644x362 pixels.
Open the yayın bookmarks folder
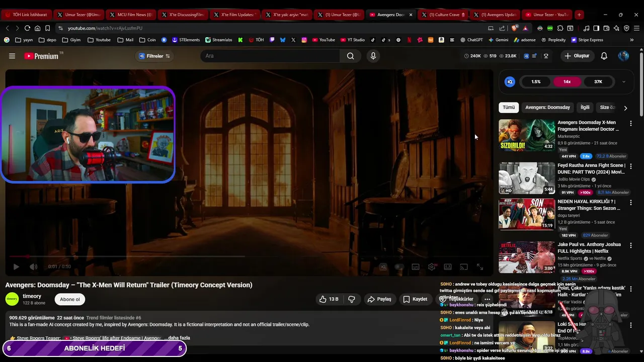pos(24,40)
